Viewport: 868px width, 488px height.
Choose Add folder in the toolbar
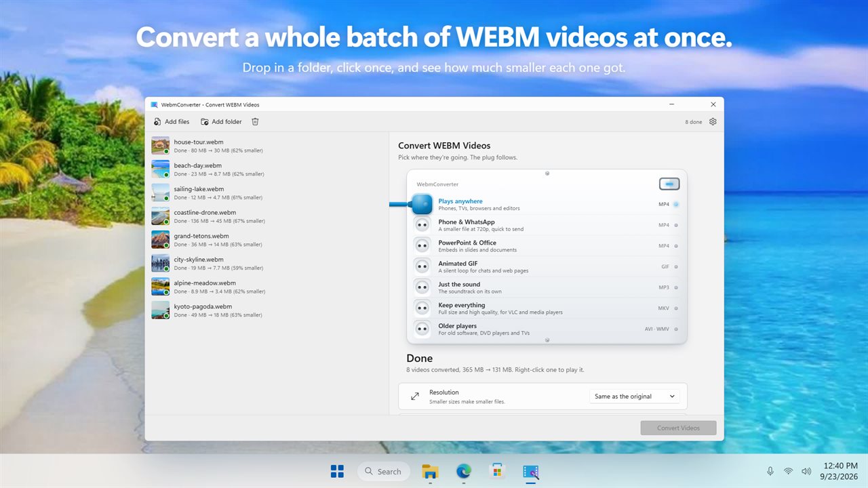(221, 122)
